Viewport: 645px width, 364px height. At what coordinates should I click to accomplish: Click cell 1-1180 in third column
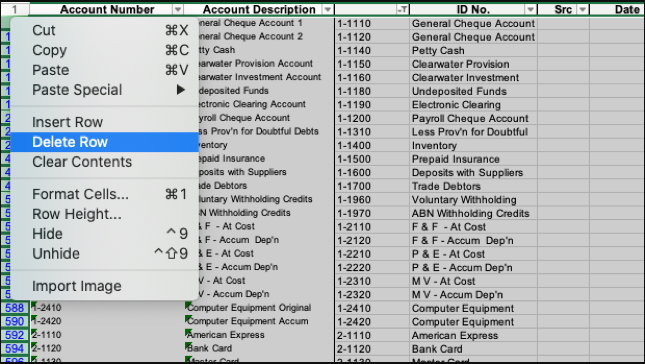tap(372, 91)
